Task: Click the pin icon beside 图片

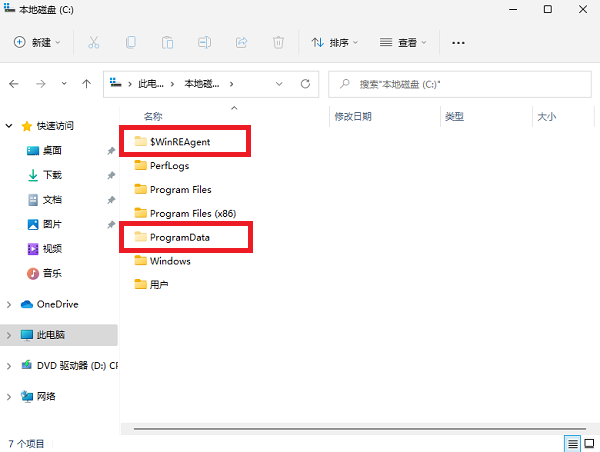Action: (x=111, y=224)
